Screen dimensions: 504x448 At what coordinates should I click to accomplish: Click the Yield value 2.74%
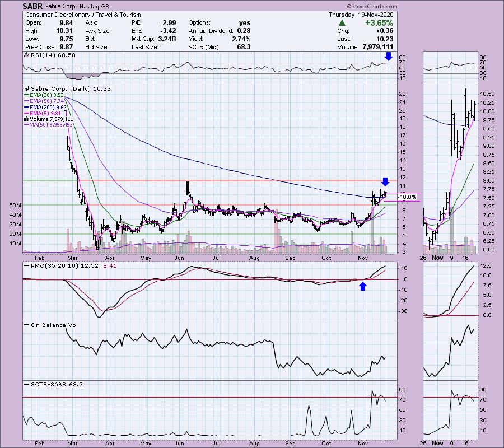point(241,39)
